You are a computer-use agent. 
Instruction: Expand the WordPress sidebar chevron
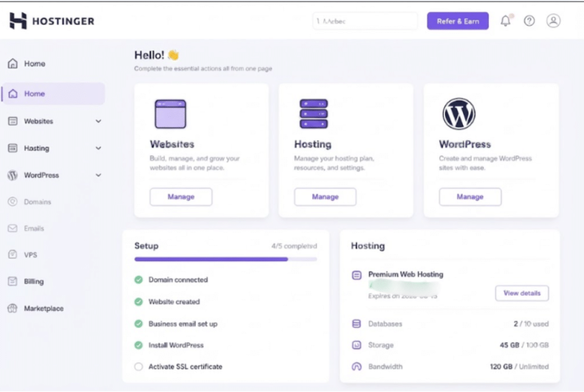tap(98, 175)
